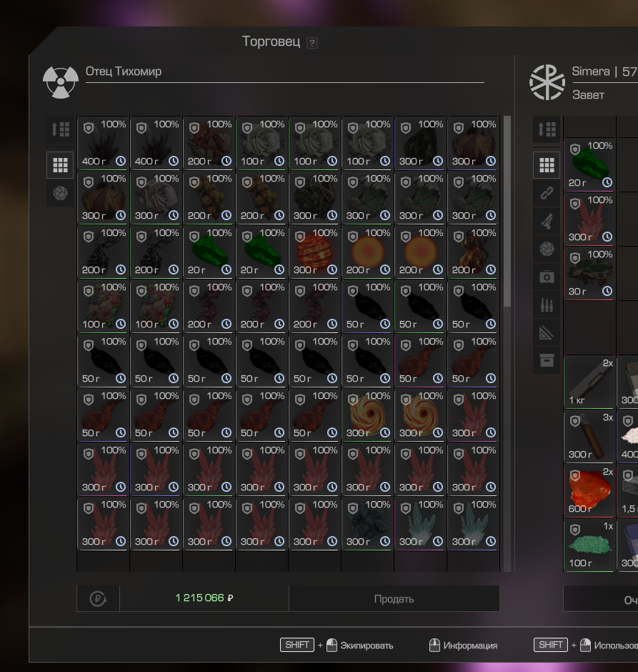The height and width of the screenshot is (672, 638).
Task: Show all trader items with the grid filter
Action: click(x=61, y=165)
